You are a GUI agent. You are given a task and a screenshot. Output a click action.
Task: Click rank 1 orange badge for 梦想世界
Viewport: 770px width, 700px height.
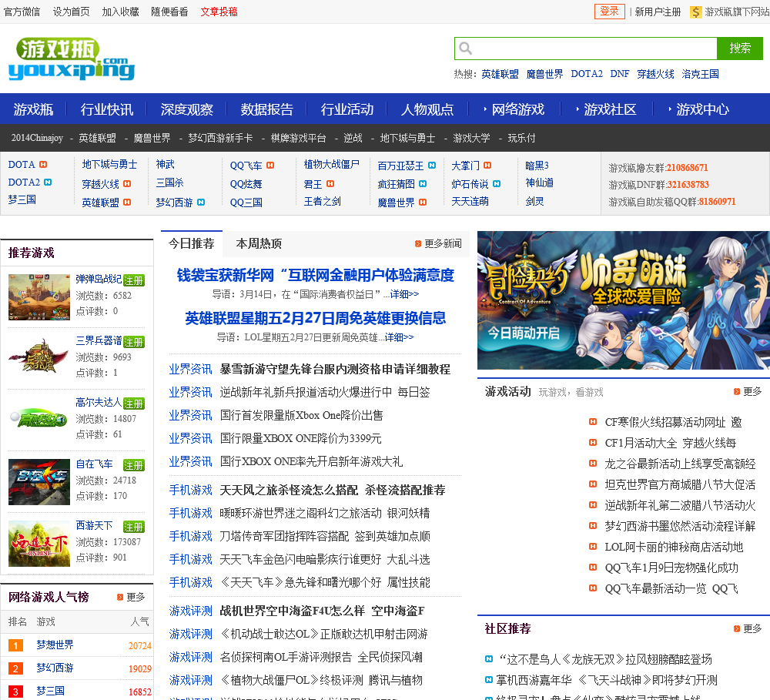point(15,645)
